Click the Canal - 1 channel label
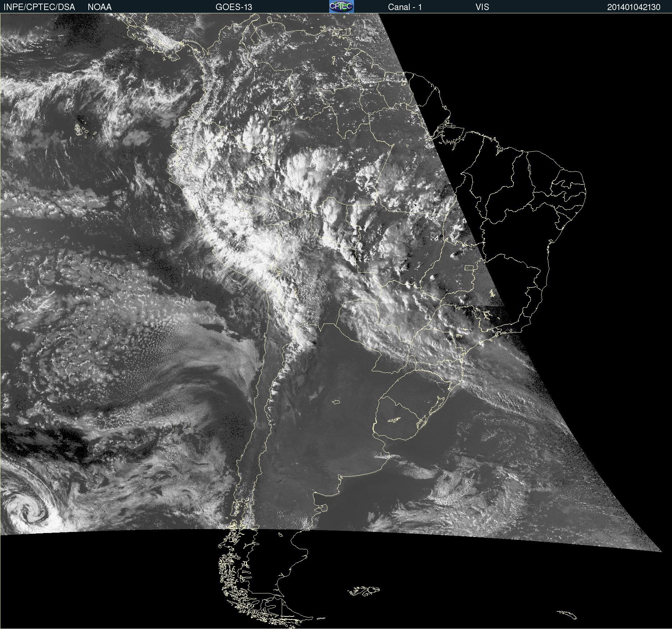672x629 pixels. 405,7
